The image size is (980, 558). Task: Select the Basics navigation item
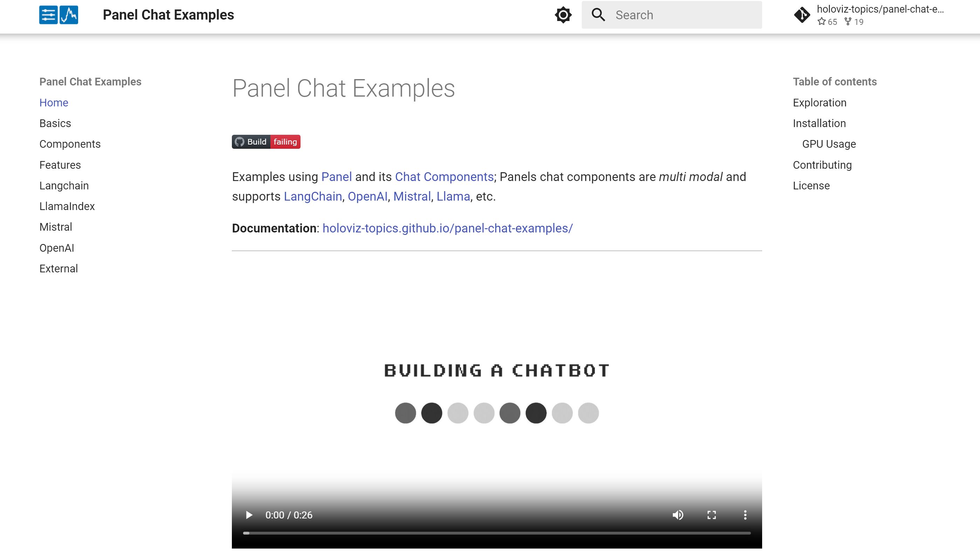click(55, 123)
